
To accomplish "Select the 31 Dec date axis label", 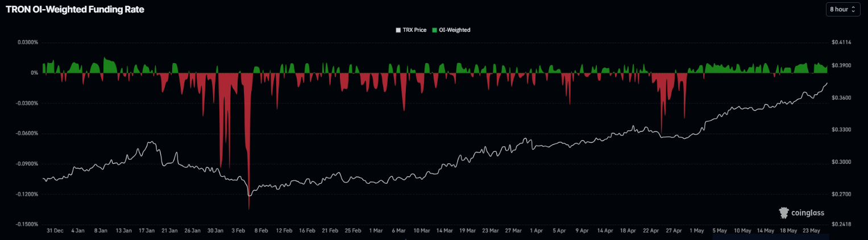I will (54, 231).
